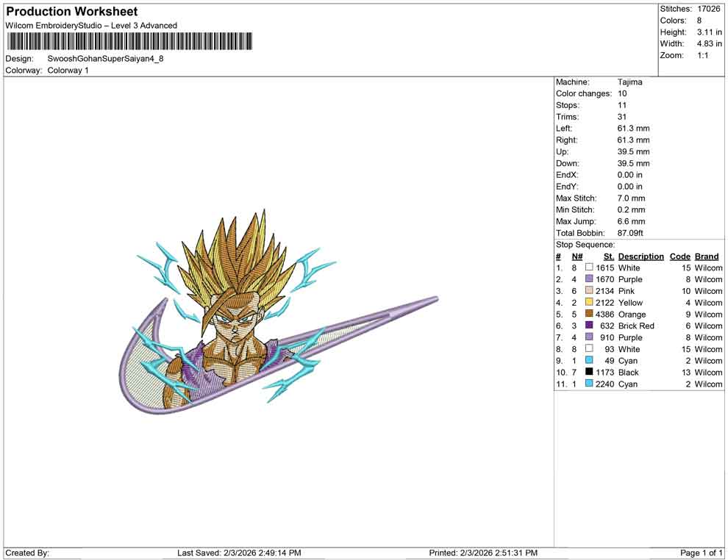This screenshot has height=560, width=728.
Task: Pick the Orange color swatch in stop 5
Action: tap(589, 314)
